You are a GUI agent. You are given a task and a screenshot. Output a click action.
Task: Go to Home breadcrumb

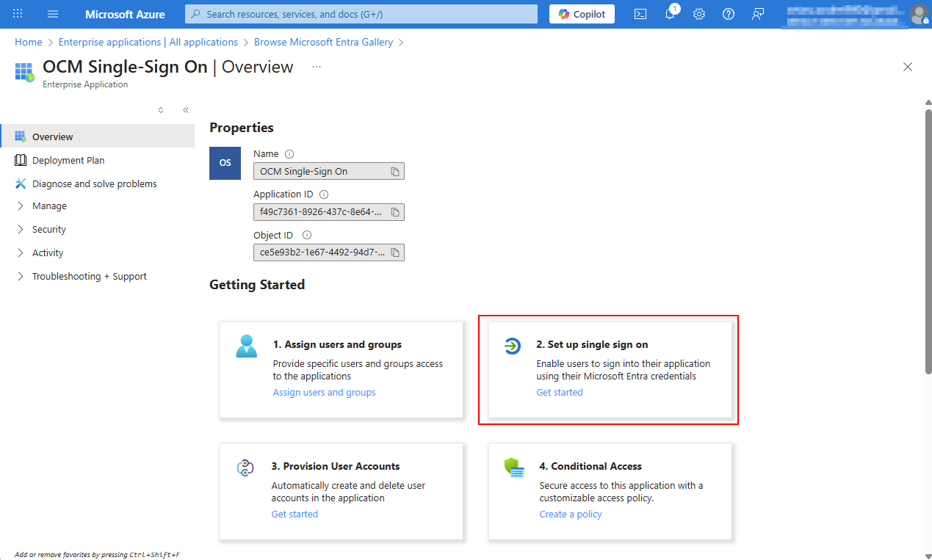(29, 42)
